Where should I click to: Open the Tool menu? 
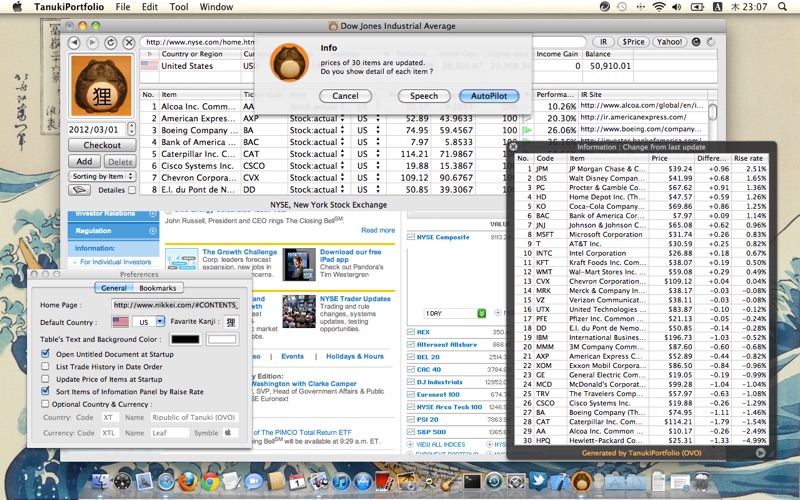179,7
